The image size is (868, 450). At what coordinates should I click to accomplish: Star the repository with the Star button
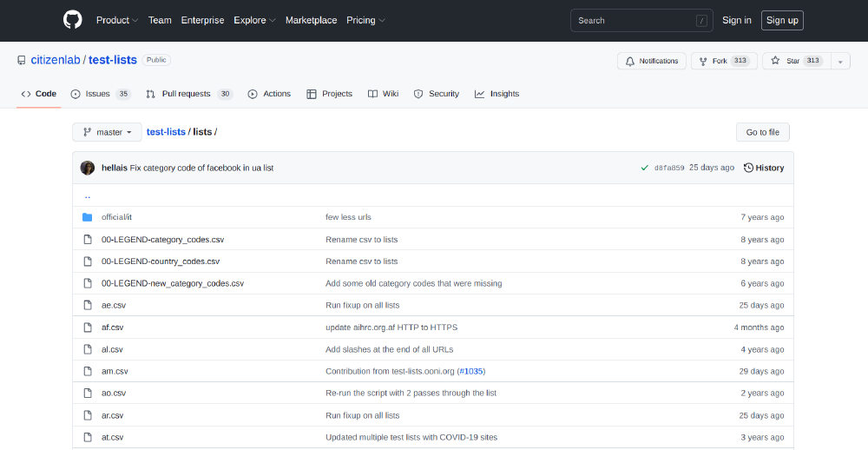coord(797,61)
